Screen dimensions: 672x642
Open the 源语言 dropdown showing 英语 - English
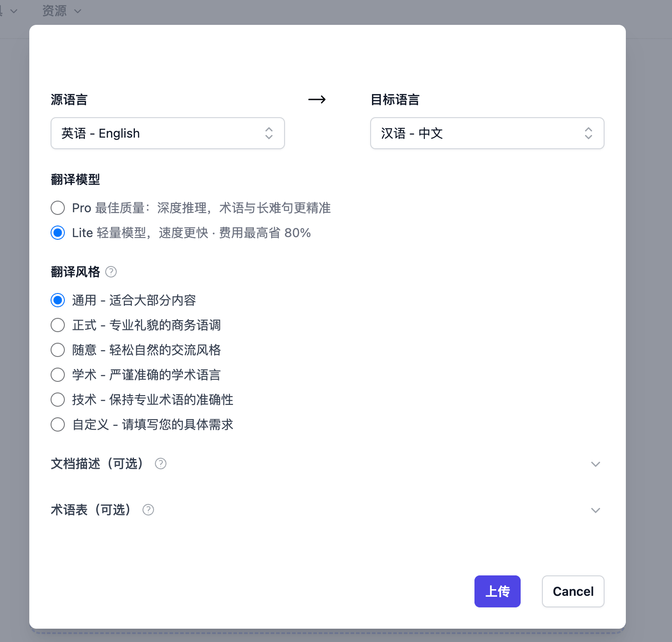[x=168, y=133]
